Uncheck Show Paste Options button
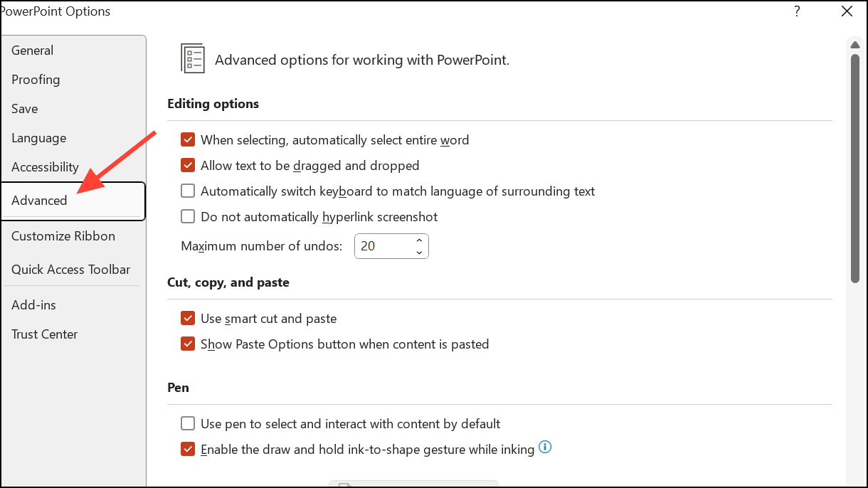 coord(188,344)
